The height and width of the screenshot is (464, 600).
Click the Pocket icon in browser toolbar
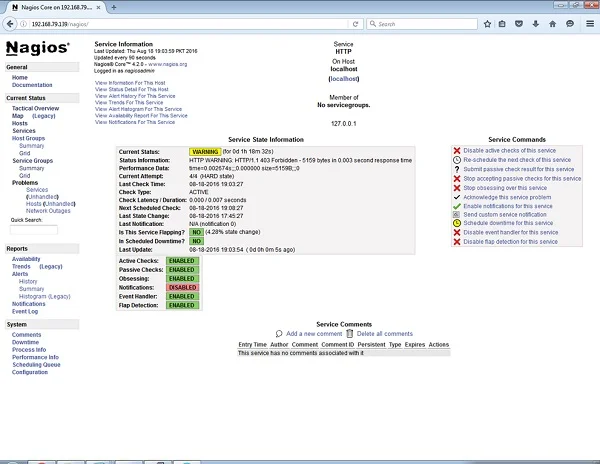point(518,24)
